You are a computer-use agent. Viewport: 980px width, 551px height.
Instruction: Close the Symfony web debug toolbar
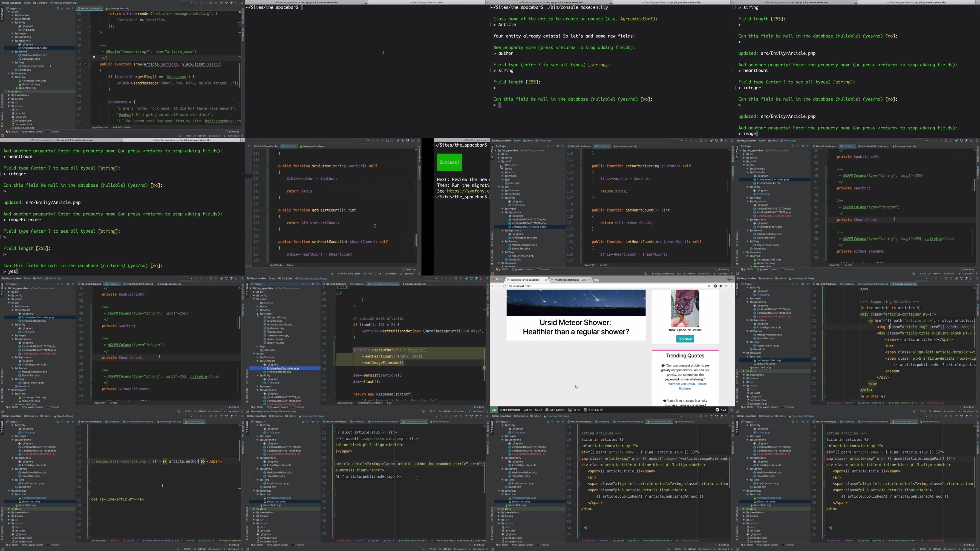pyautogui.click(x=732, y=410)
